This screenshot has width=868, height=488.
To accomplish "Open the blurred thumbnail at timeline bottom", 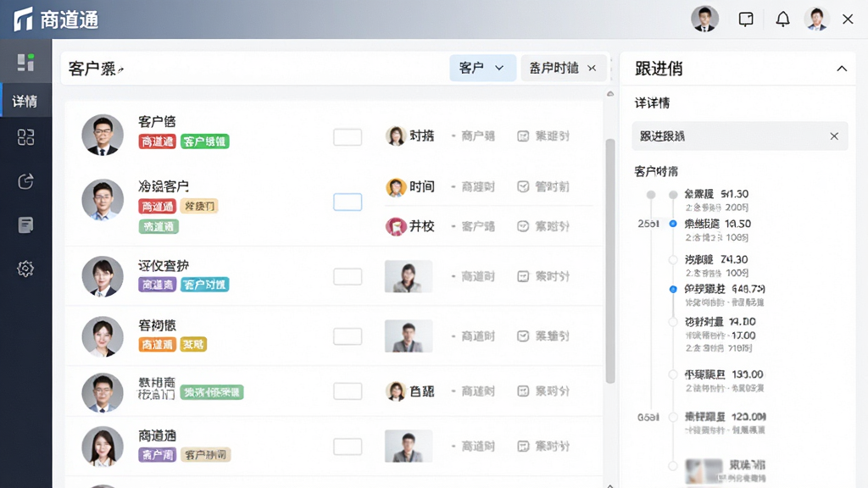I will point(704,471).
